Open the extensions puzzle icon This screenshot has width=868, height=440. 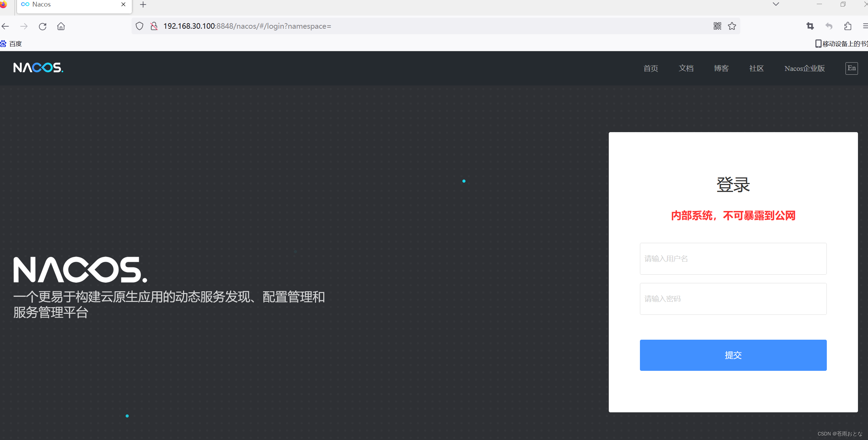[x=848, y=26]
